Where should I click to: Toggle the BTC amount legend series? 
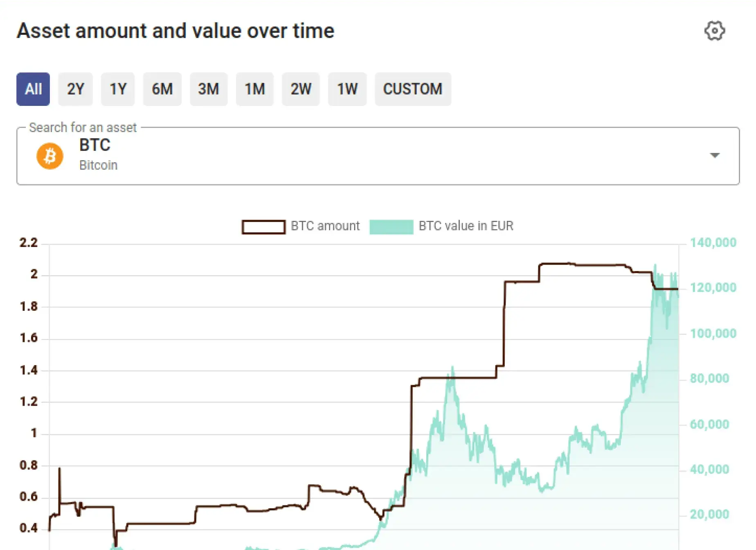click(x=325, y=226)
